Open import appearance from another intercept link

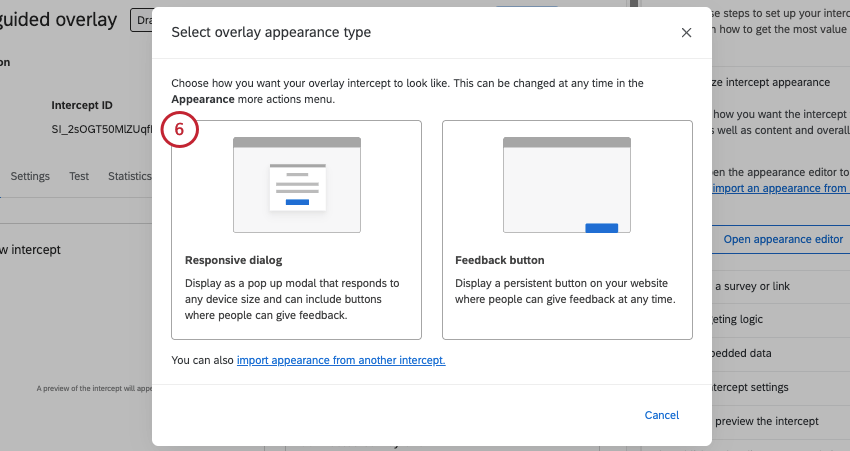tap(341, 360)
